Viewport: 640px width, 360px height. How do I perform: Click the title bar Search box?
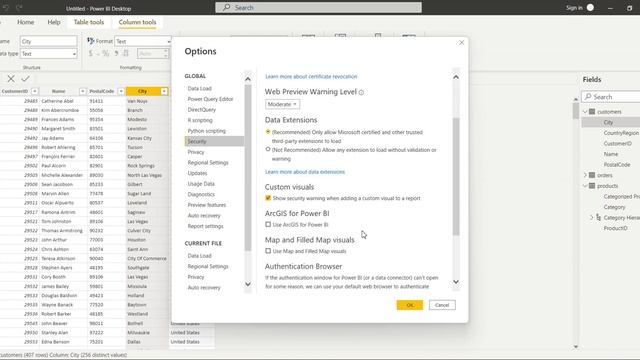point(318,7)
